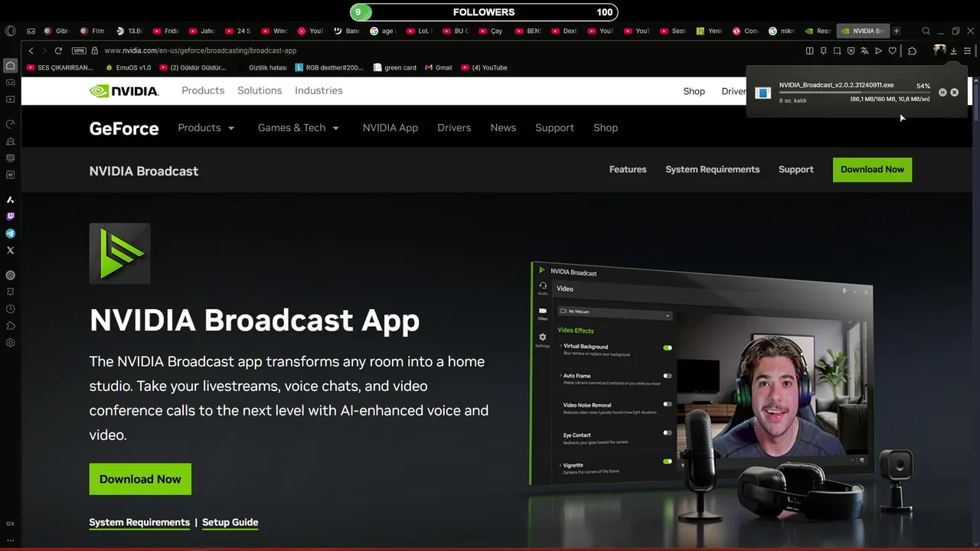Go back with the browser back arrow

pyautogui.click(x=31, y=51)
